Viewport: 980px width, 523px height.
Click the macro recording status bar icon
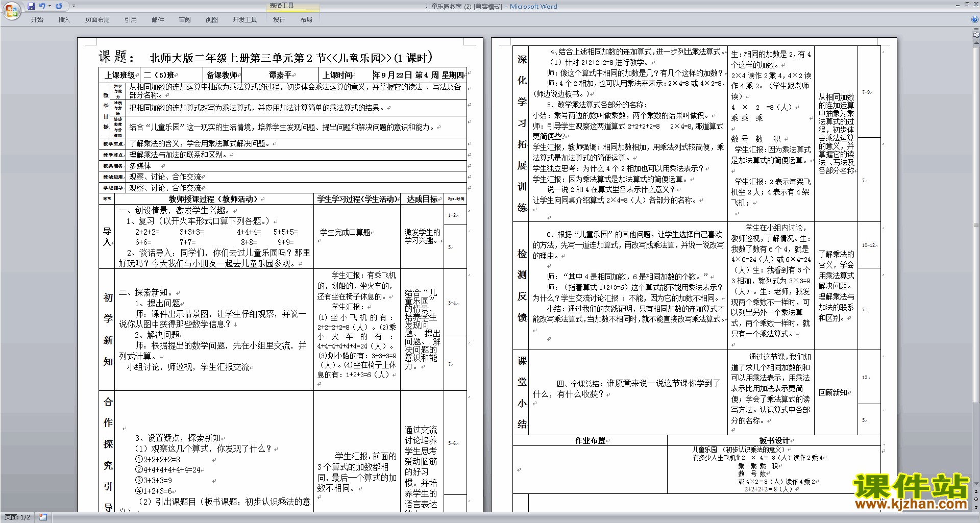(43, 517)
